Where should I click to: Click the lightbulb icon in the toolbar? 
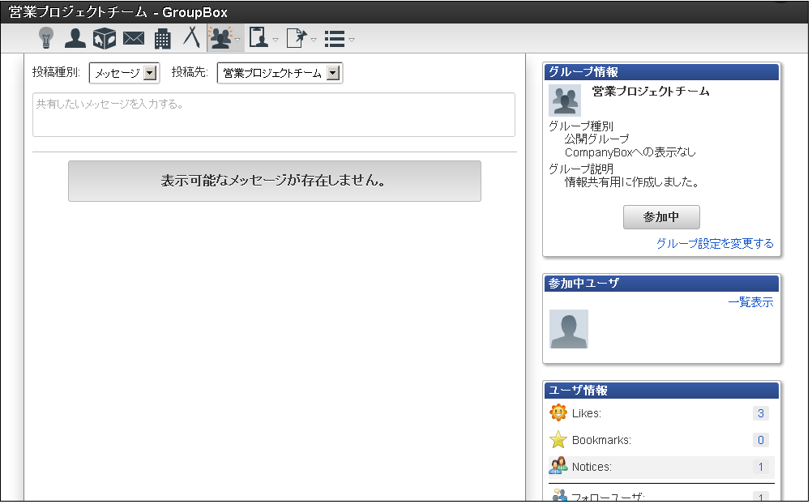(x=46, y=38)
